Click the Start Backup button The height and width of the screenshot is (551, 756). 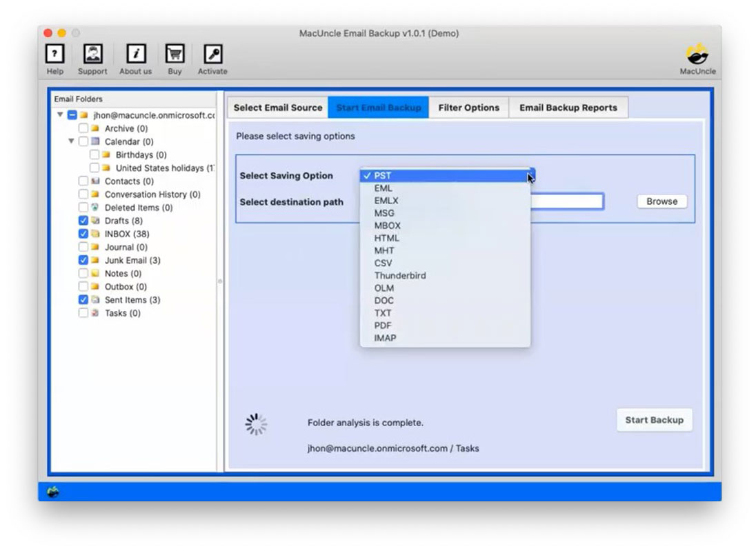(655, 420)
